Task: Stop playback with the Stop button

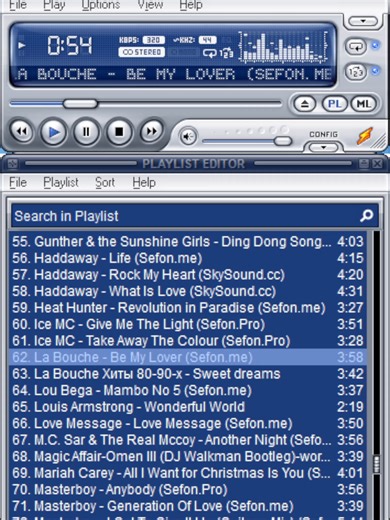Action: [x=119, y=132]
